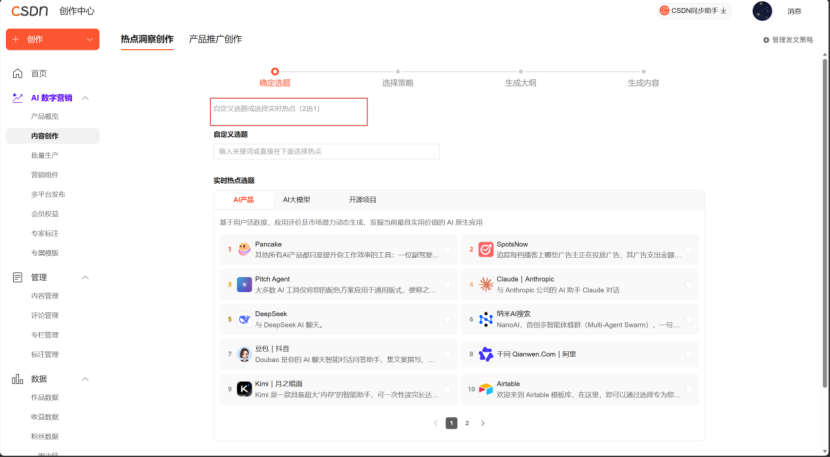Open 多平台发布 in sidebar
The width and height of the screenshot is (830, 457).
tap(48, 194)
